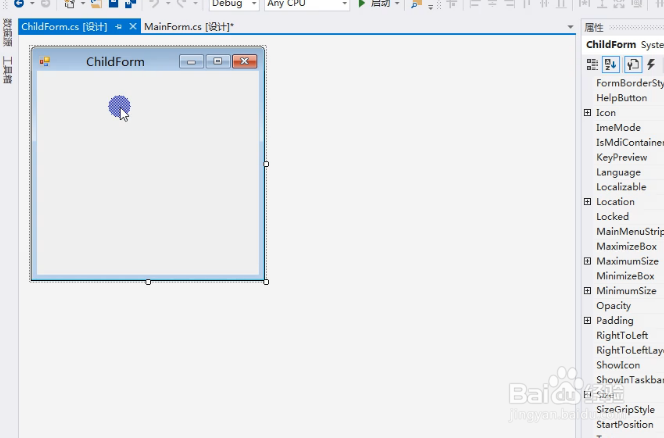Viewport: 664px width, 438px height.
Task: Click the ChildForm title bar in designer
Action: [115, 62]
